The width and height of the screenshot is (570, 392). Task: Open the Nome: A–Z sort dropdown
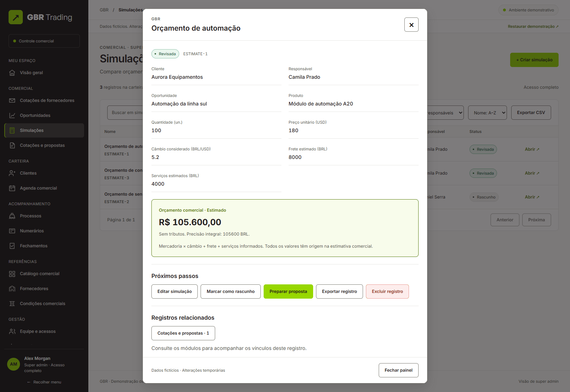tap(487, 113)
